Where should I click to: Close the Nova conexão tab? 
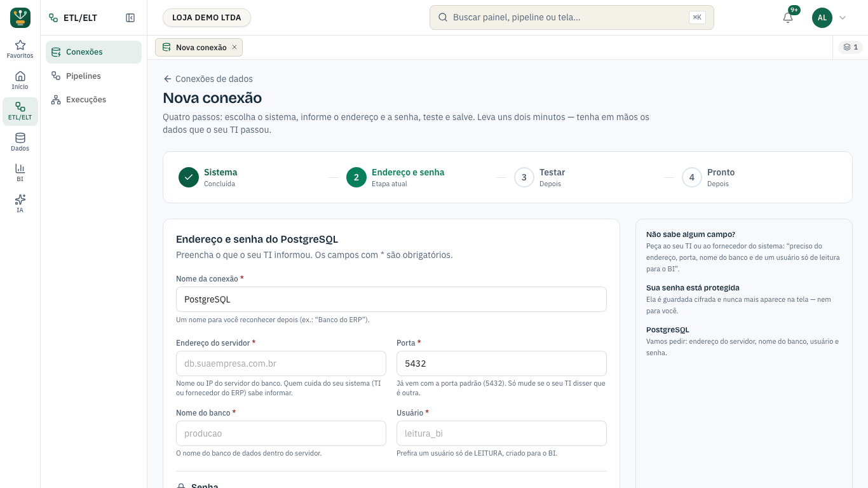pyautogui.click(x=234, y=47)
